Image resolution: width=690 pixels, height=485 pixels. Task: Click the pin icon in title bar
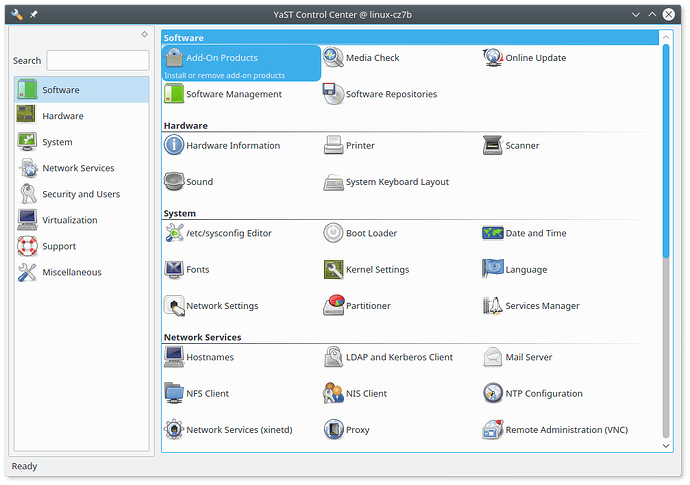pos(33,14)
